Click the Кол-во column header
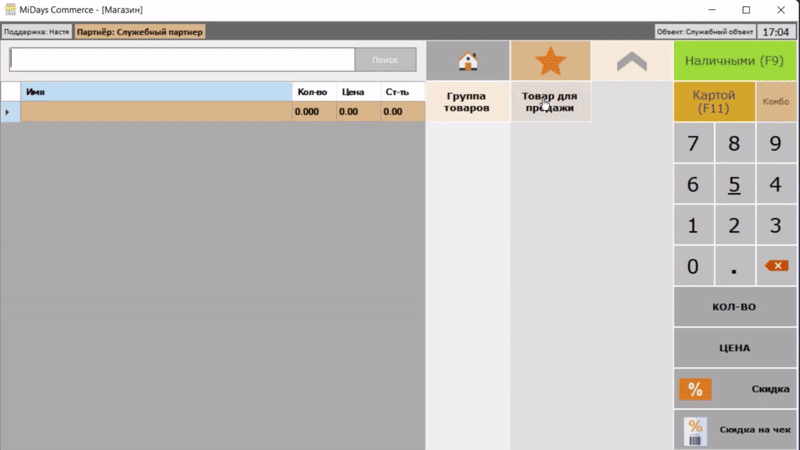Viewport: 800px width, 450px height. 314,92
